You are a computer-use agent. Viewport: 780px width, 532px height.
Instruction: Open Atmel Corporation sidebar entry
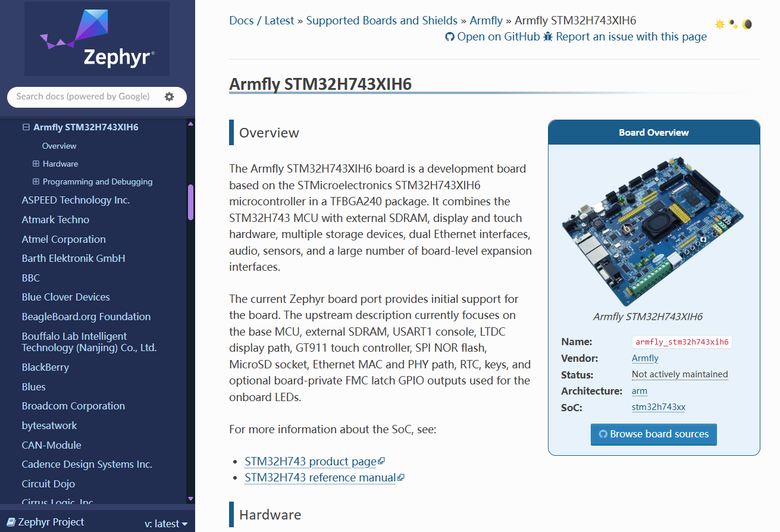64,239
